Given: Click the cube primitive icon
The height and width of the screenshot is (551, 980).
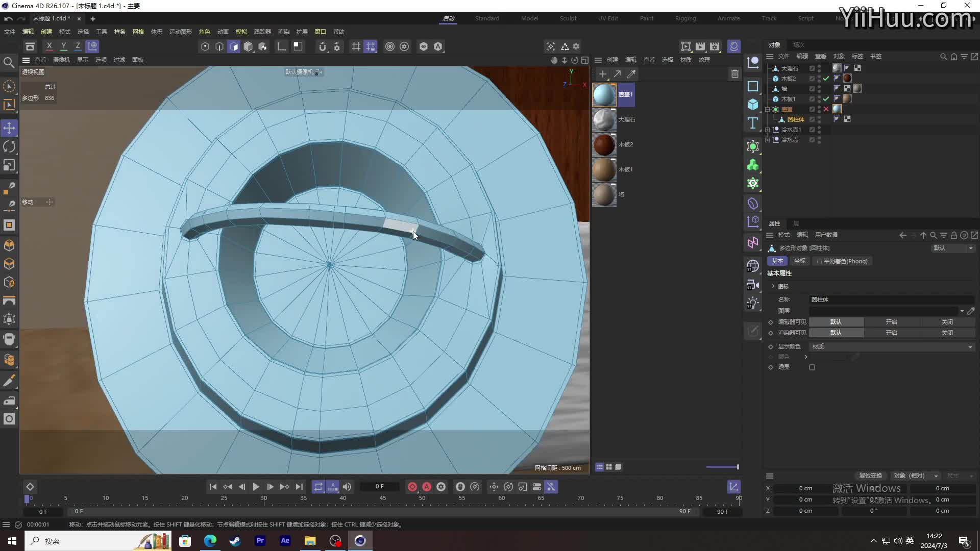Looking at the screenshot, I should pos(753,105).
